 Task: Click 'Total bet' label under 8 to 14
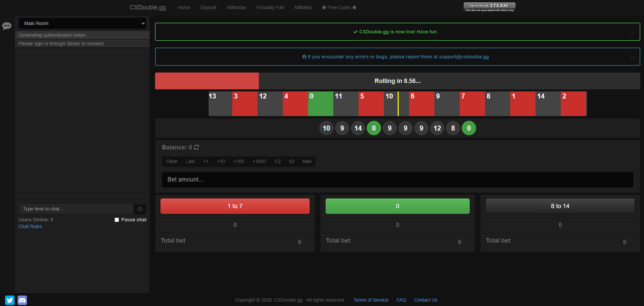[498, 241]
